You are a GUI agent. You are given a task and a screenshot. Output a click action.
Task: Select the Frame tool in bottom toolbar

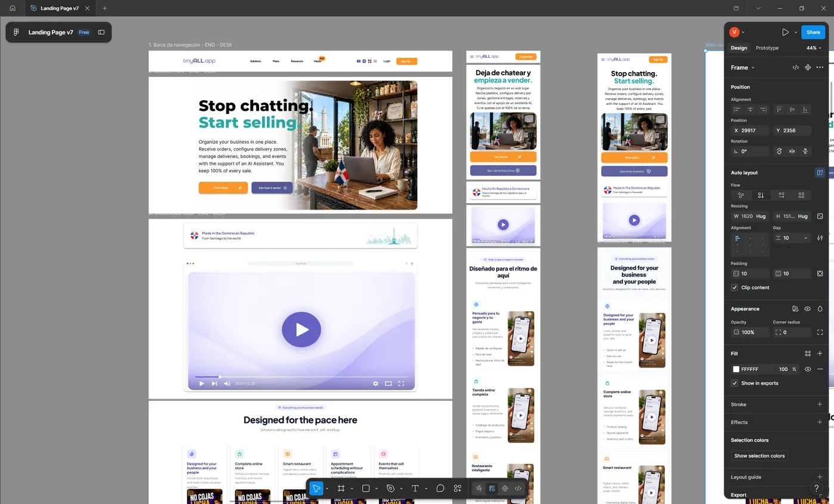(341, 489)
